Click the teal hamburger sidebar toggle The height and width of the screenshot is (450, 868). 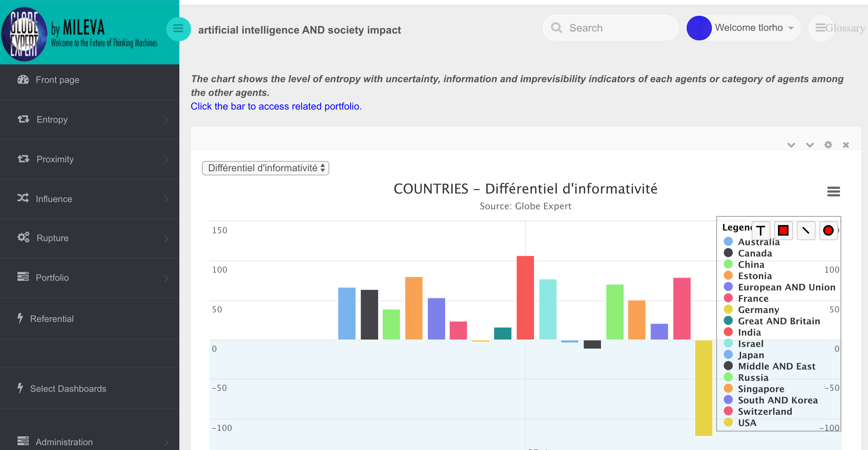(x=178, y=29)
